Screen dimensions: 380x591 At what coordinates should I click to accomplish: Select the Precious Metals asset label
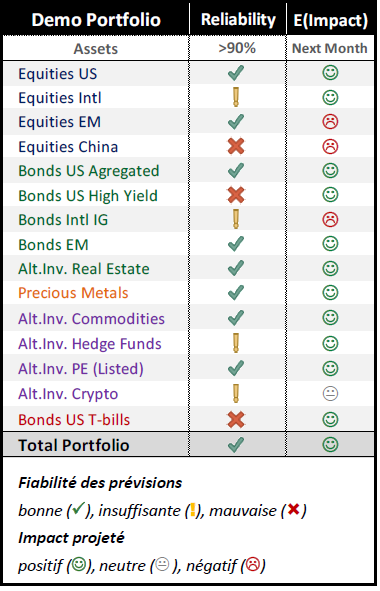coord(74,293)
